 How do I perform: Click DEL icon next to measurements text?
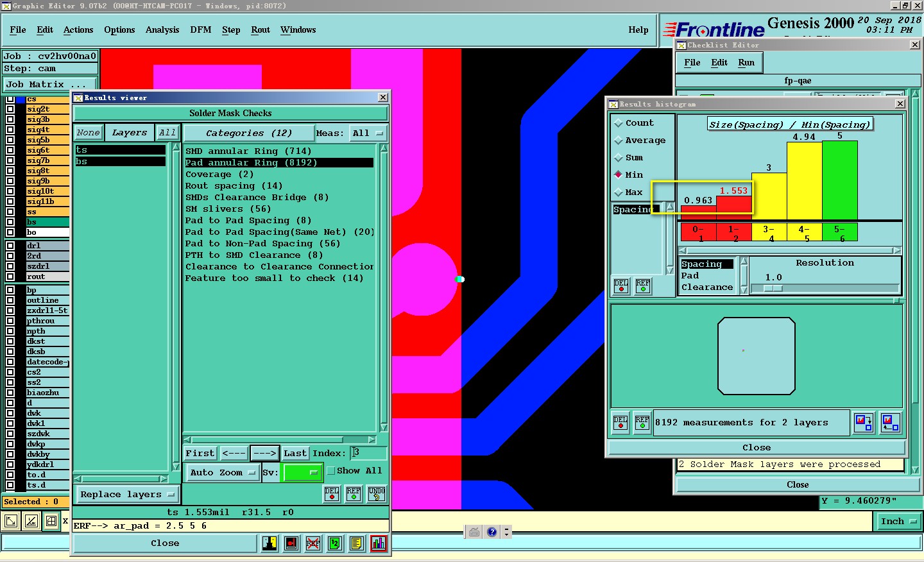tap(620, 422)
